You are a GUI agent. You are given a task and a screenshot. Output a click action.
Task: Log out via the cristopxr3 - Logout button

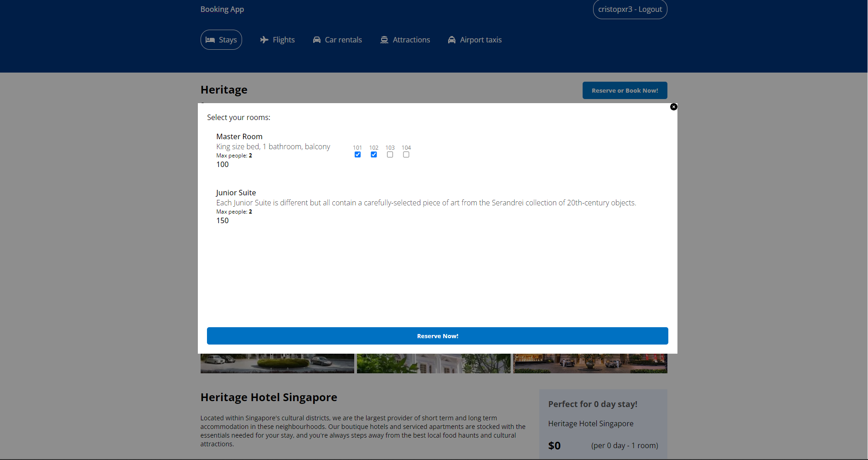pos(630,9)
